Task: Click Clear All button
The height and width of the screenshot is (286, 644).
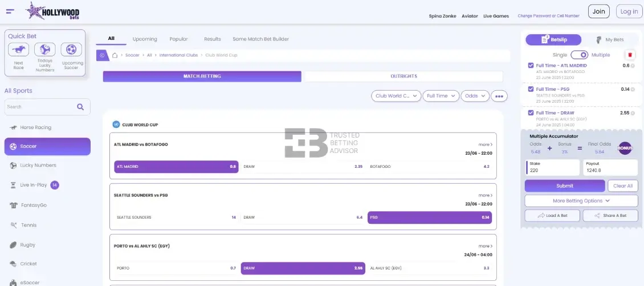Action: (x=623, y=186)
